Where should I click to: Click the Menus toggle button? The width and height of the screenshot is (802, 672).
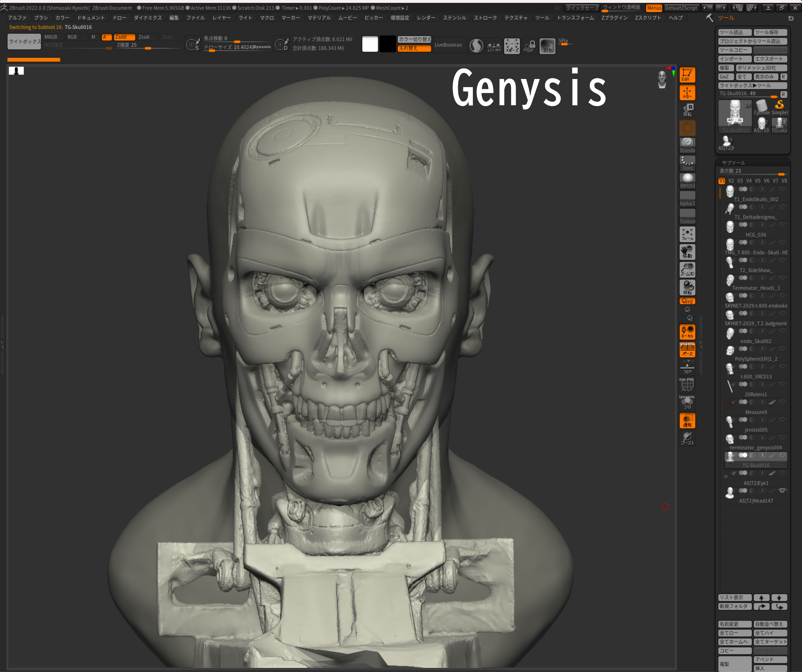point(654,8)
